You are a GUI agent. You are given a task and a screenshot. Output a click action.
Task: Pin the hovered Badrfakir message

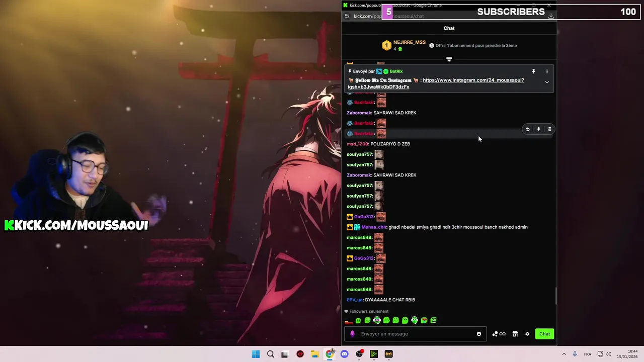(538, 129)
